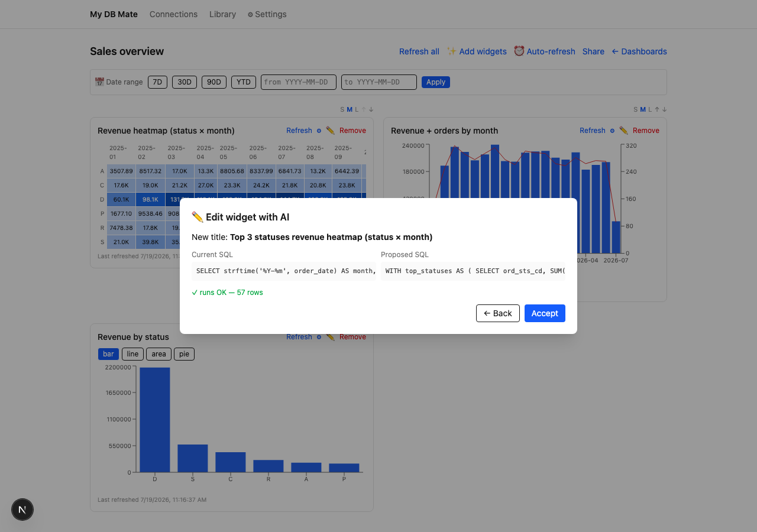Image resolution: width=757 pixels, height=532 pixels.
Task: Click heatmap cell 3507.89
Action: [x=121, y=171]
